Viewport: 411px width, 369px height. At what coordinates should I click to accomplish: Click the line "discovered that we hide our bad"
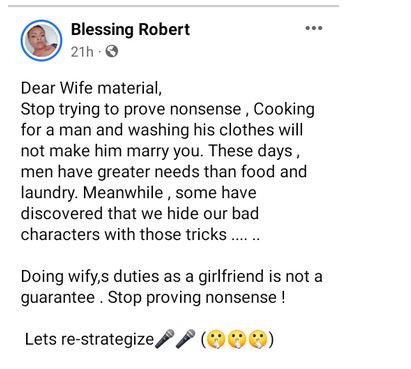[x=140, y=214]
